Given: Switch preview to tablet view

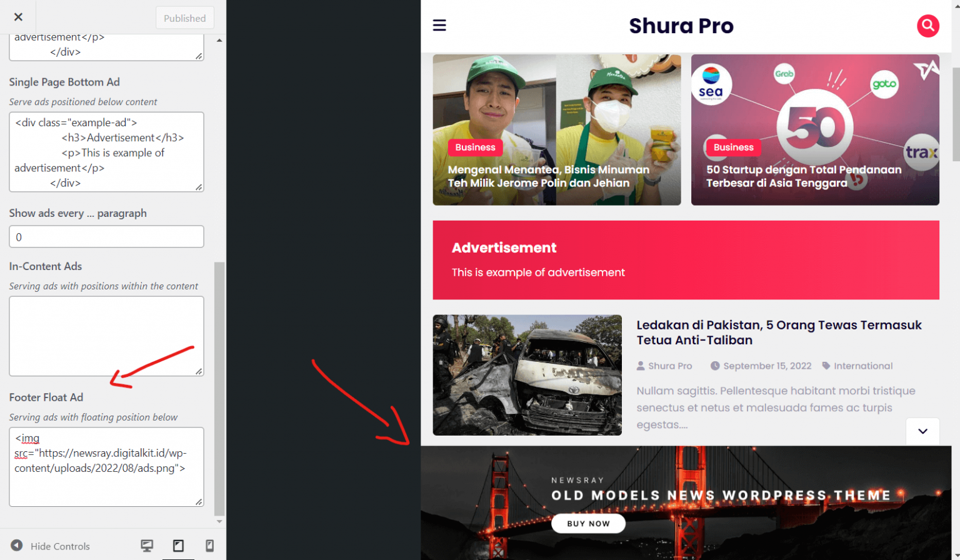Looking at the screenshot, I should (x=178, y=546).
